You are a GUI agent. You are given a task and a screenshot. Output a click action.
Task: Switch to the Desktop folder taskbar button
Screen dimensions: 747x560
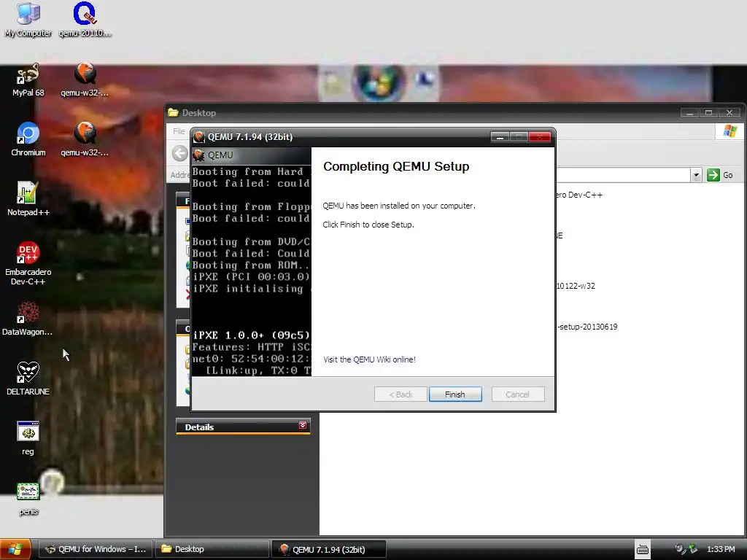[x=212, y=549]
